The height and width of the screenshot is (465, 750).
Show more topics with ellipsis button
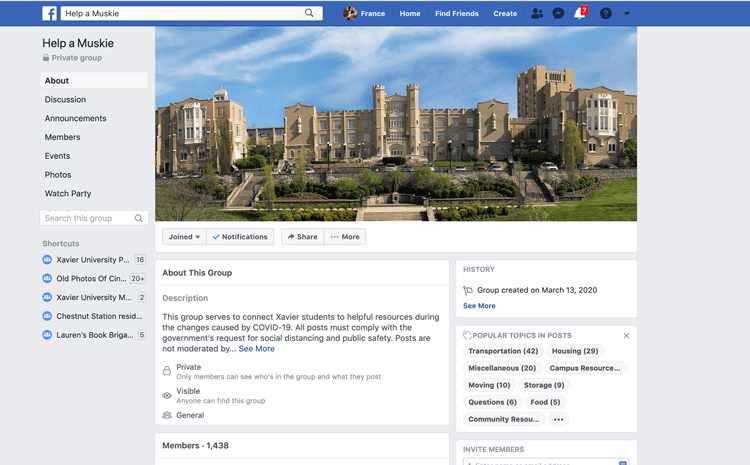tap(558, 420)
